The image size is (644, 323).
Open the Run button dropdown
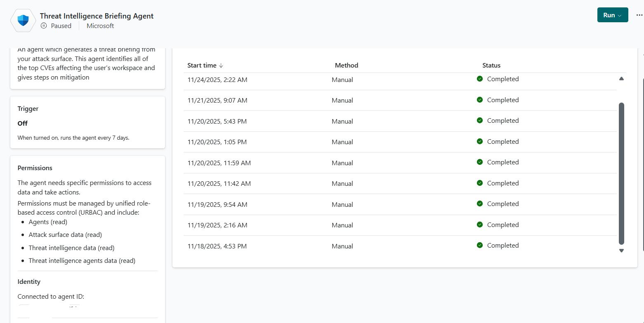coord(619,15)
